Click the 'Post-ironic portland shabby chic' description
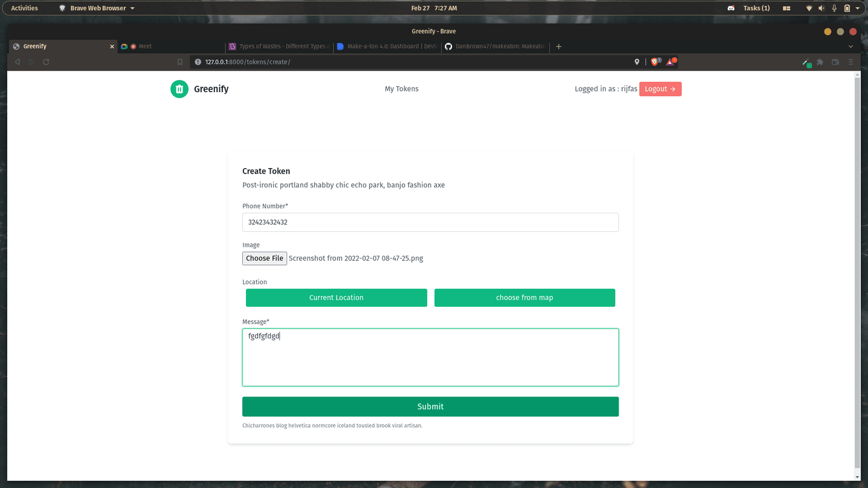Viewport: 868px width, 488px height. tap(344, 185)
